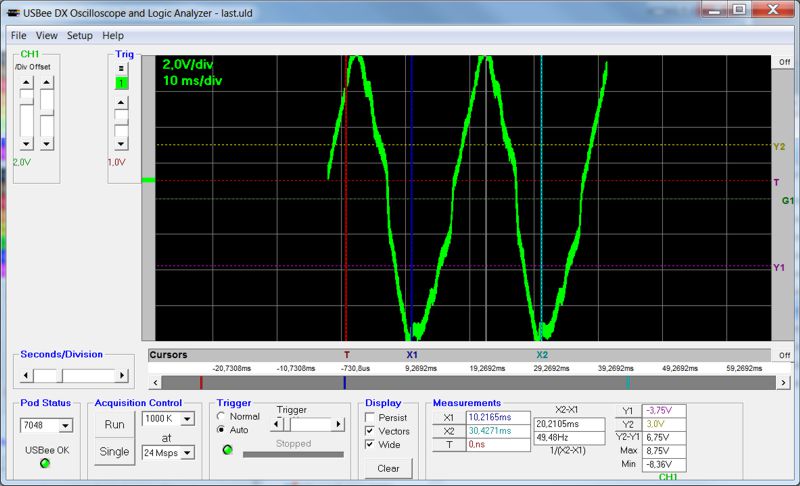This screenshot has width=800, height=486.
Task: Click the T marker in Cursors bar
Action: tap(347, 355)
